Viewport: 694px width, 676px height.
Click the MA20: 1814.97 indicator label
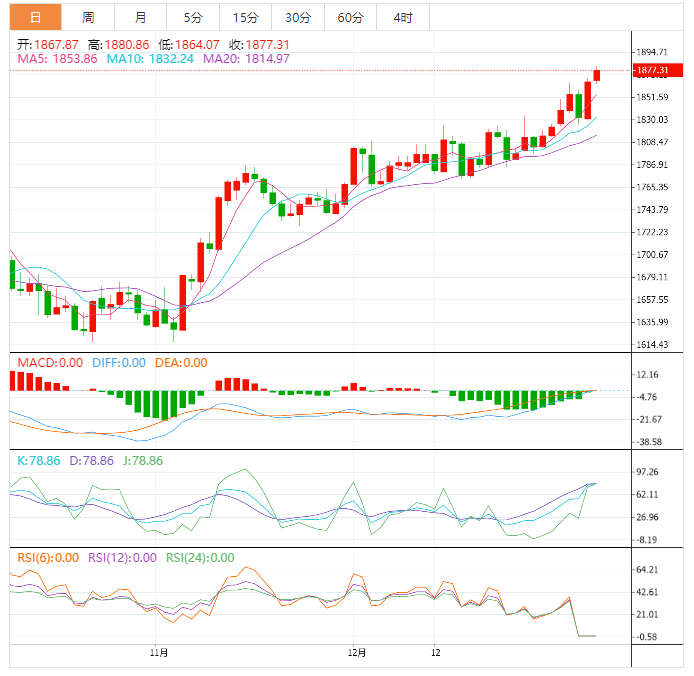[x=247, y=59]
